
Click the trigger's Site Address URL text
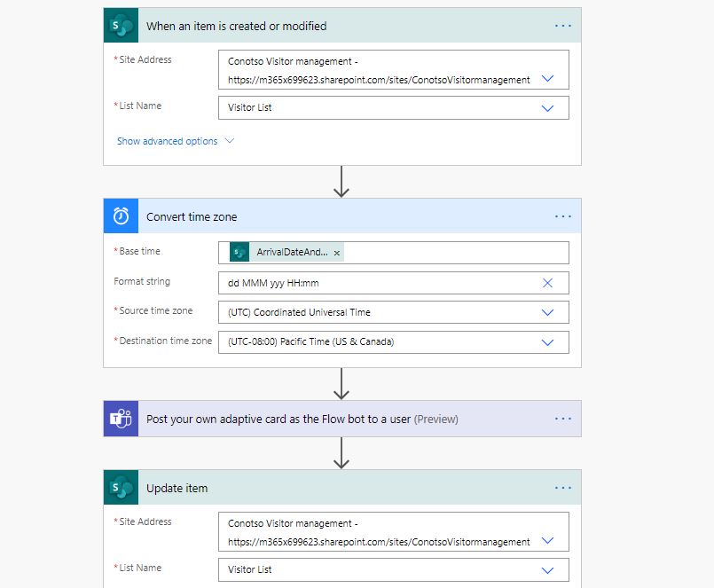coord(379,80)
